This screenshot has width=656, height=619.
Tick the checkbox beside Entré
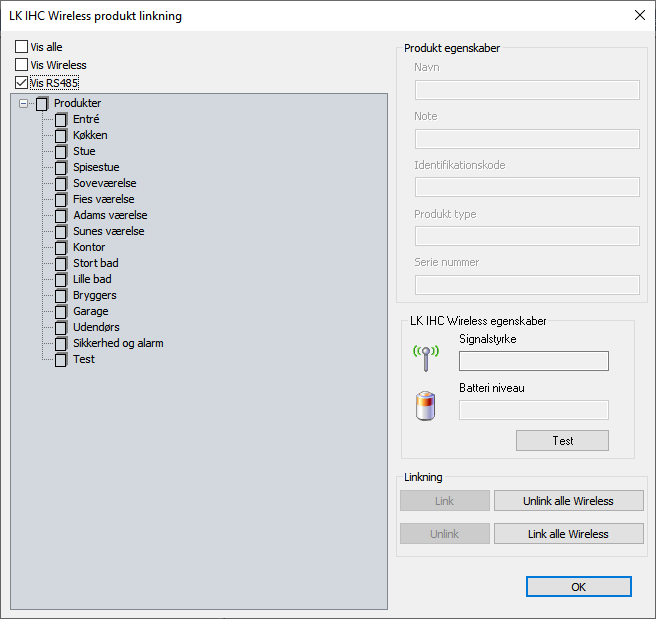(x=61, y=120)
